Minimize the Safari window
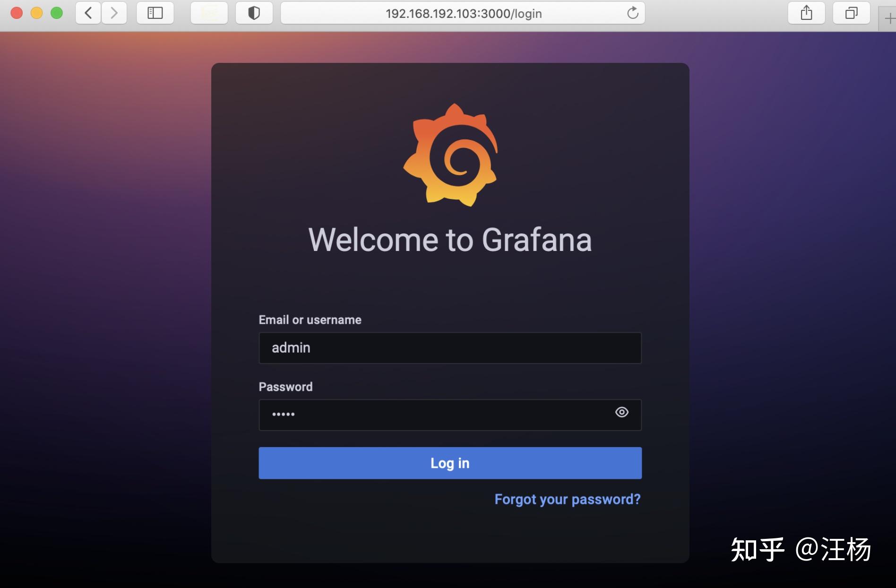The height and width of the screenshot is (588, 896). (36, 13)
